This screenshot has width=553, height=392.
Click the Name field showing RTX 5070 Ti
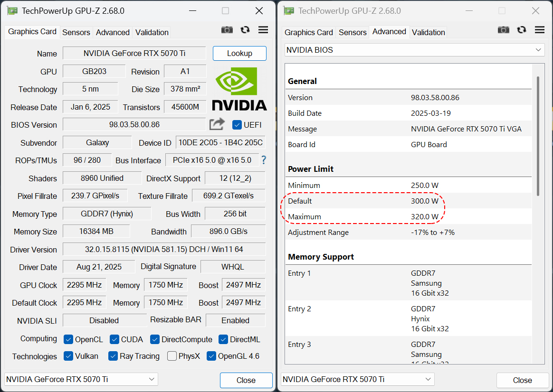(x=134, y=53)
